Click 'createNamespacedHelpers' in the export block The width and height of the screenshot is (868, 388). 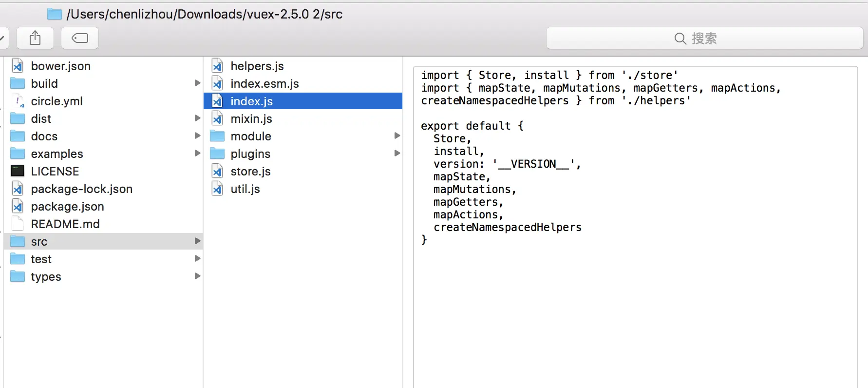pyautogui.click(x=508, y=227)
